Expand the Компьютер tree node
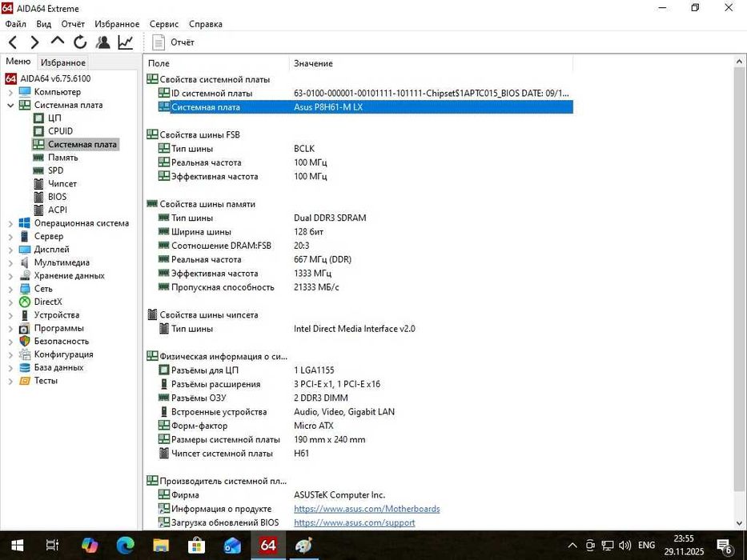Image resolution: width=747 pixels, height=560 pixels. pos(10,92)
